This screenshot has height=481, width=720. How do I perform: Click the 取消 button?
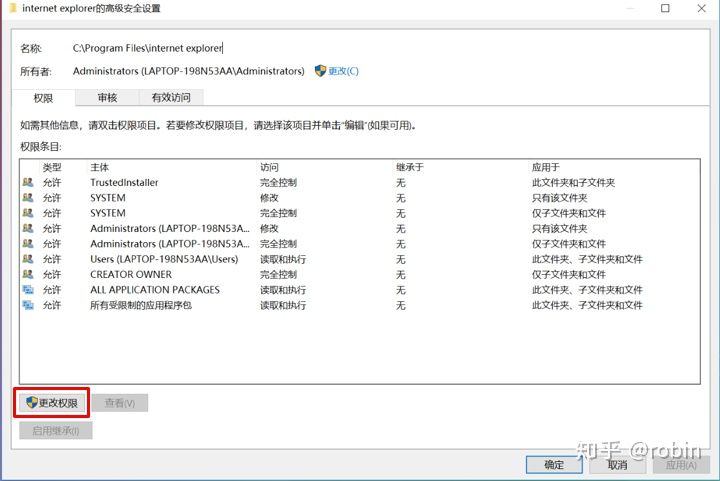pos(617,464)
